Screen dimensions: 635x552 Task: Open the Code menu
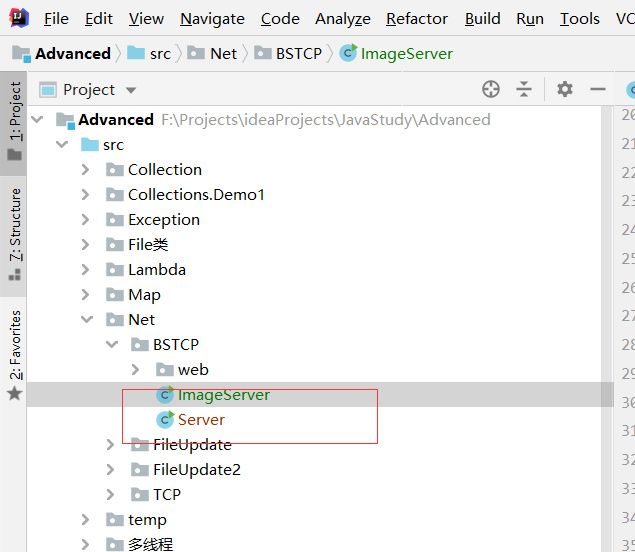[280, 19]
